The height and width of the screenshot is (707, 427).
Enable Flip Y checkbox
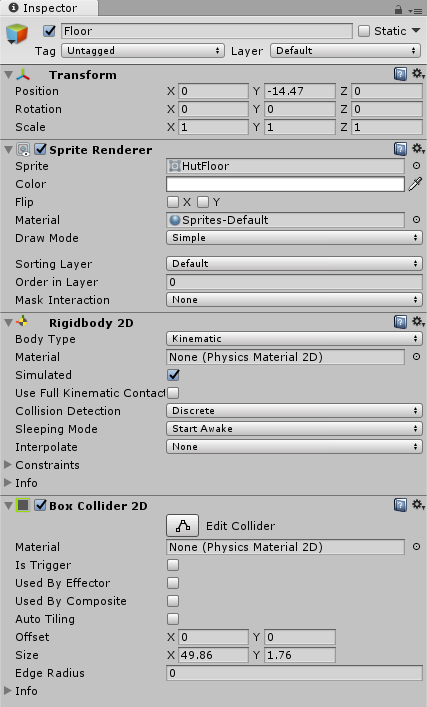[x=203, y=202]
